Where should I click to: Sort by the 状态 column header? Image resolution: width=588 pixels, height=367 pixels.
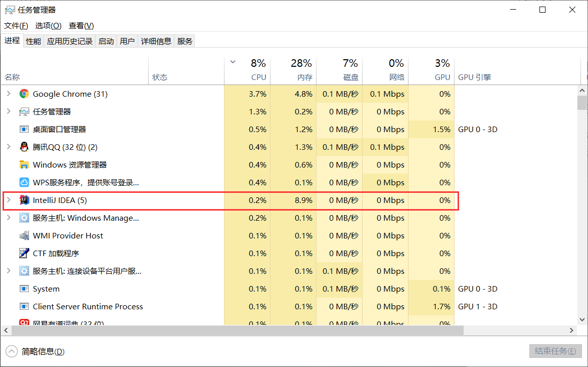click(187, 71)
